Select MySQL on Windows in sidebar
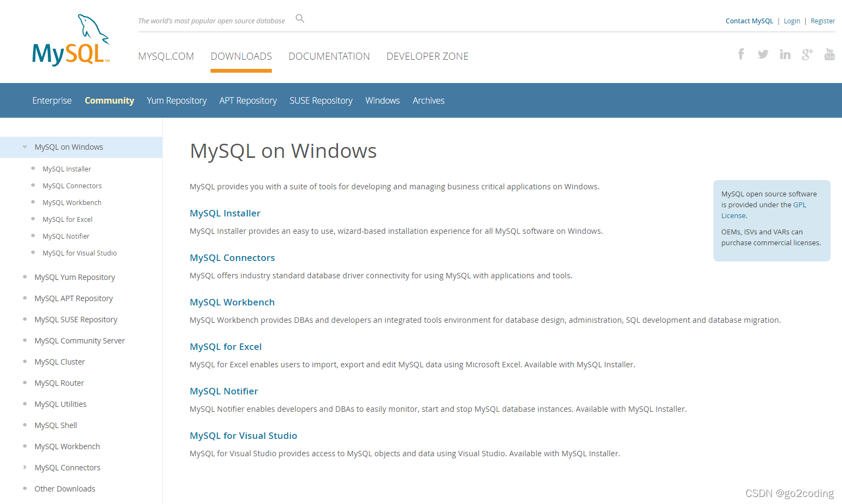Screen dimensions: 842x504 (69, 147)
